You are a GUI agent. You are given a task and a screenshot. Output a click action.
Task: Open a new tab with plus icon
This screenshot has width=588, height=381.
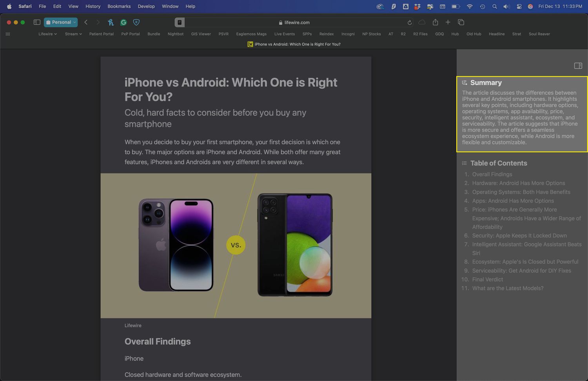[x=448, y=22]
